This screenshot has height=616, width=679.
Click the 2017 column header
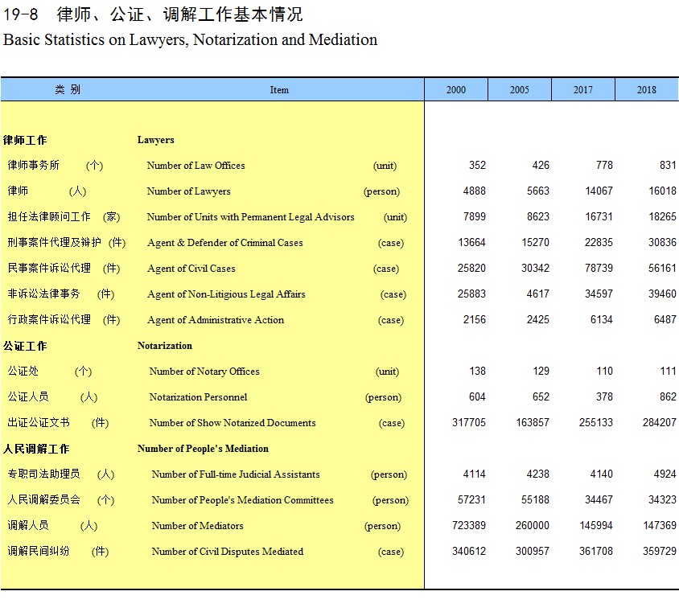click(x=583, y=89)
